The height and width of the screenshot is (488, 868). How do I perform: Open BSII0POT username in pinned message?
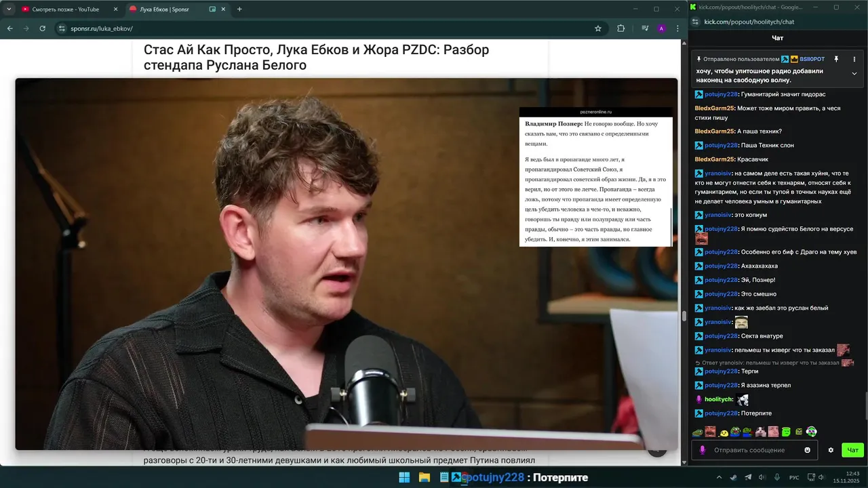coord(812,59)
